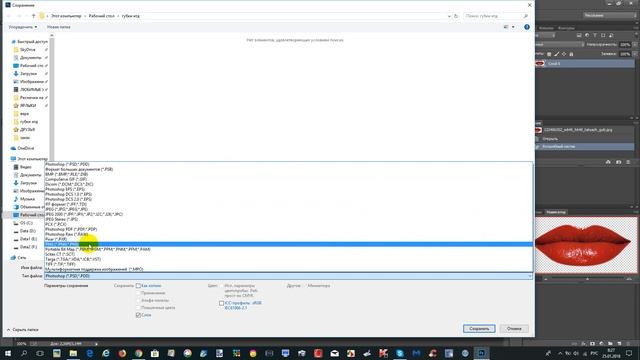Image resolution: width=640 pixels, height=360 pixels.
Task: Click the Windows Start button
Action: (x=8, y=353)
